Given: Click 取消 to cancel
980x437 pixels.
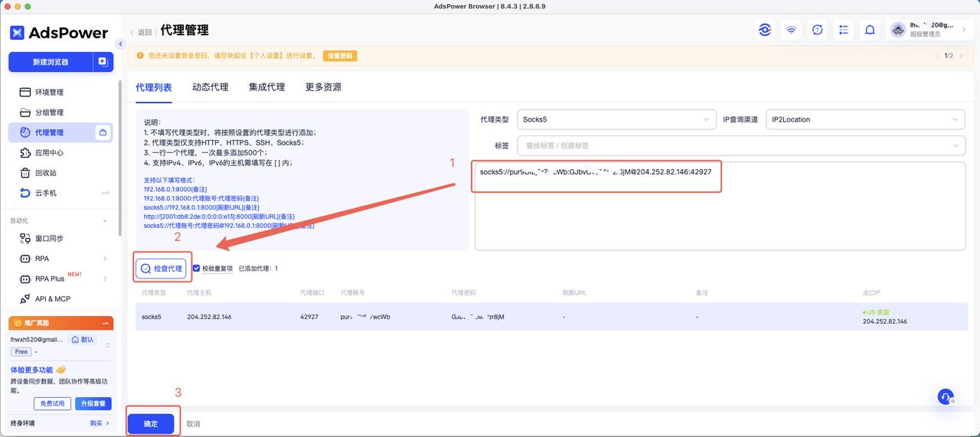Looking at the screenshot, I should click(x=193, y=423).
